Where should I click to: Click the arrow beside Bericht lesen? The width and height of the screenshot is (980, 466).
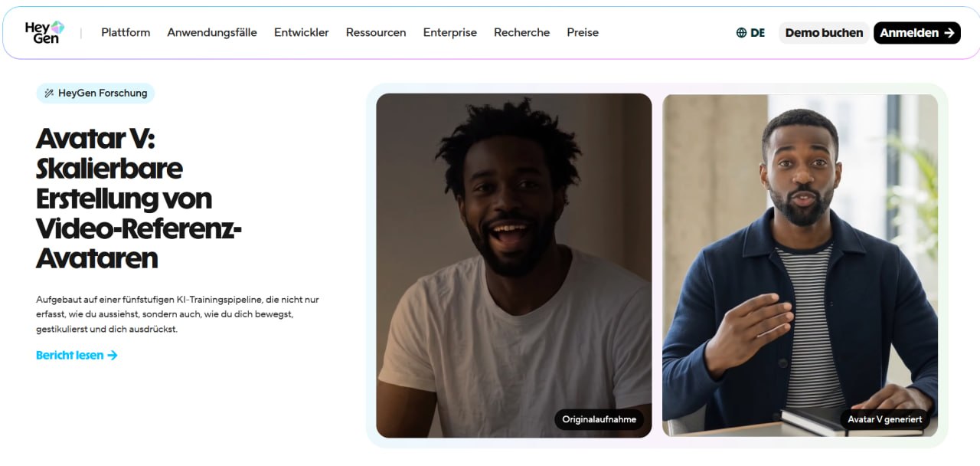113,356
